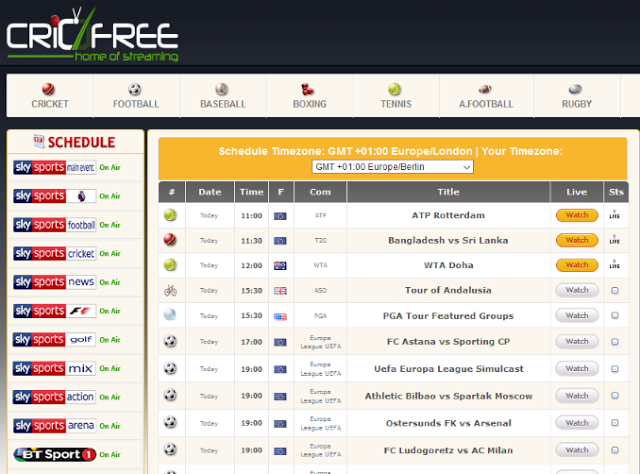Watch FC Astana vs Sporting CP
The image size is (640, 474).
(x=577, y=341)
